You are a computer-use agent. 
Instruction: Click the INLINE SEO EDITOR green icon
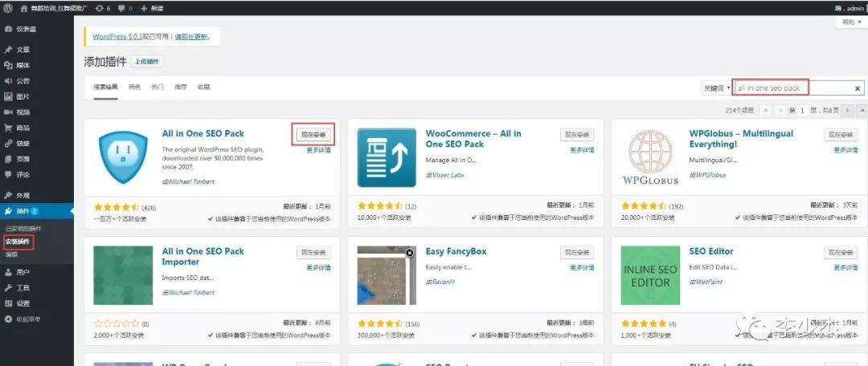click(x=650, y=275)
